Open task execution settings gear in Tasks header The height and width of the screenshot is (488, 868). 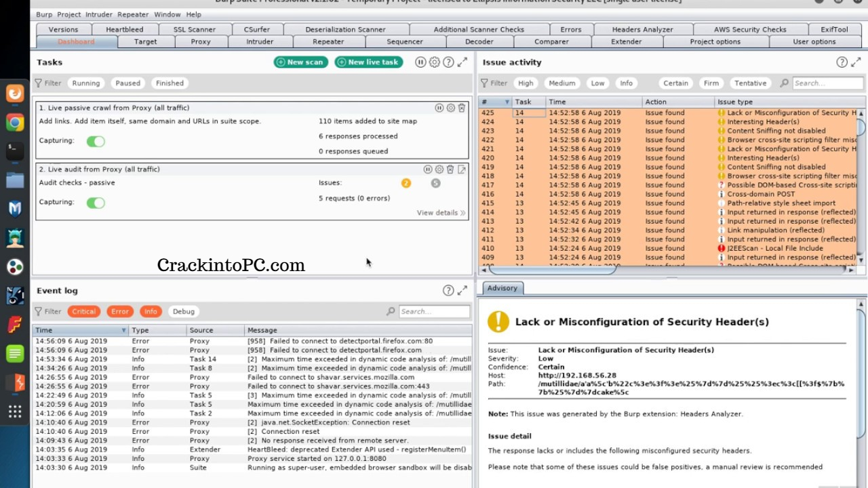point(435,62)
